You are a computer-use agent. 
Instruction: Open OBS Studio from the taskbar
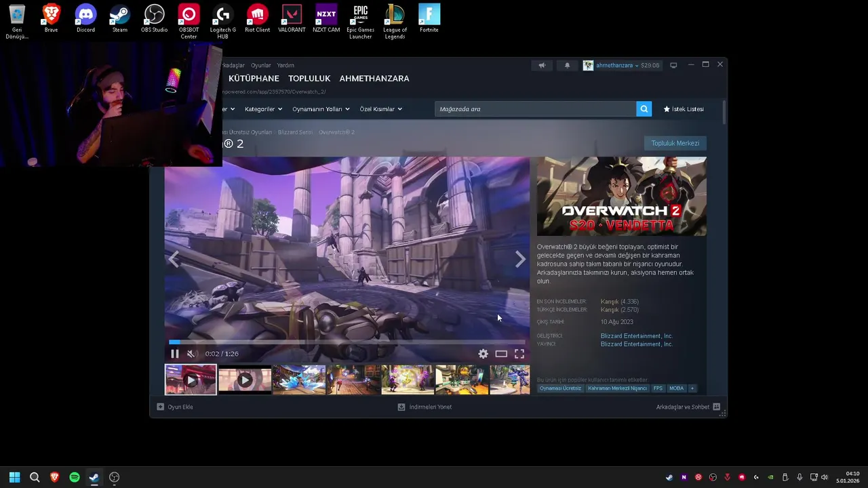[x=115, y=477]
